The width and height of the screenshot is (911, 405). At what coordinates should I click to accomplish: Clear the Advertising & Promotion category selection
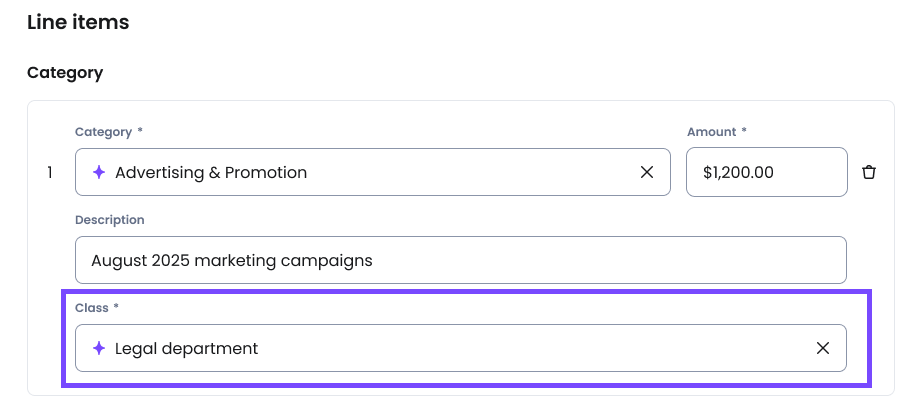pos(647,172)
